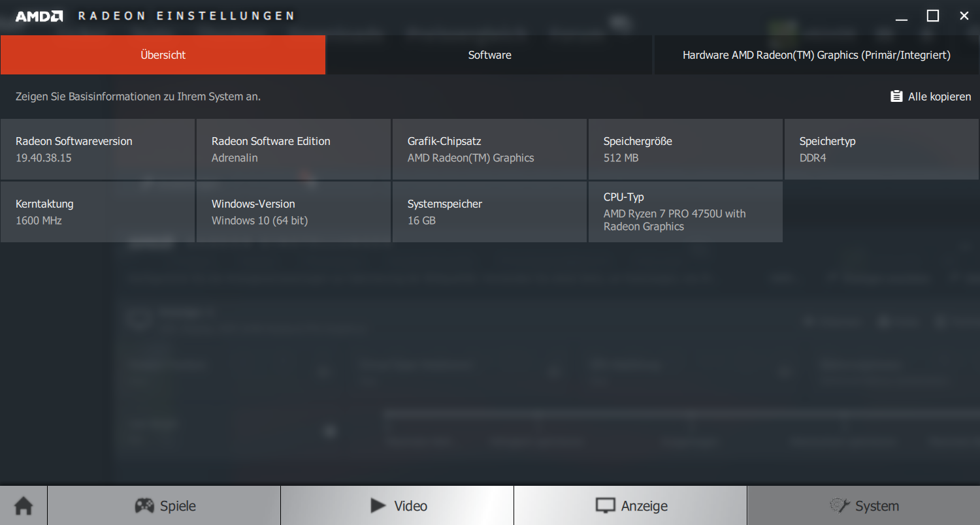The image size is (980, 525).
Task: Click the AMD logo in the title bar
Action: pyautogui.click(x=39, y=16)
